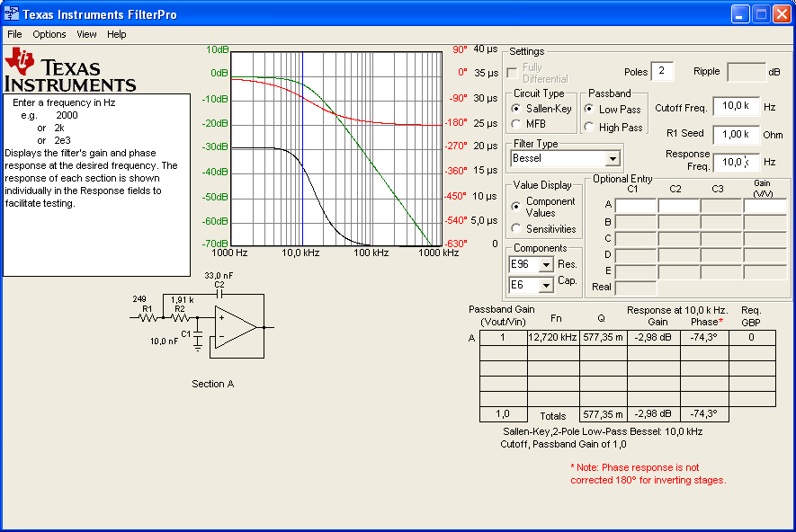Click the help text box instructions
Image resolution: width=796 pixels, height=532 pixels.
pyautogui.click(x=97, y=185)
